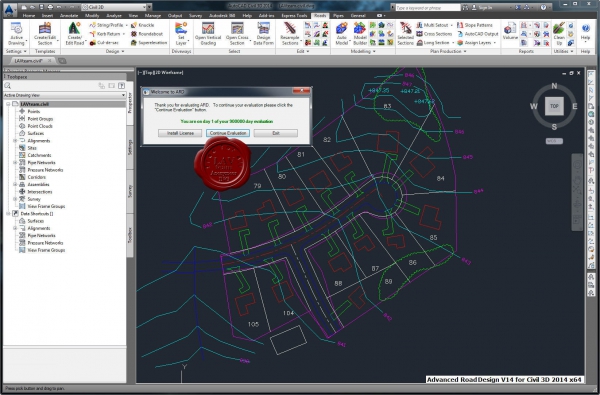This screenshot has width=600, height=395.
Task: Select the String/Profile tool
Action: pos(108,25)
